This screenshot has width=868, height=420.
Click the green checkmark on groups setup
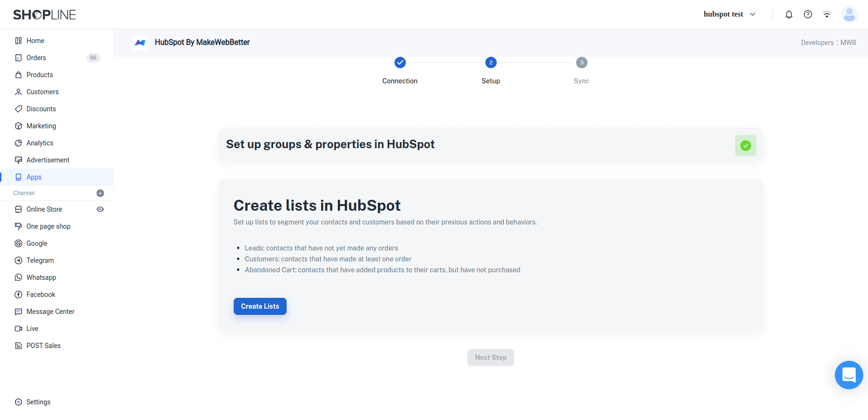click(x=745, y=145)
